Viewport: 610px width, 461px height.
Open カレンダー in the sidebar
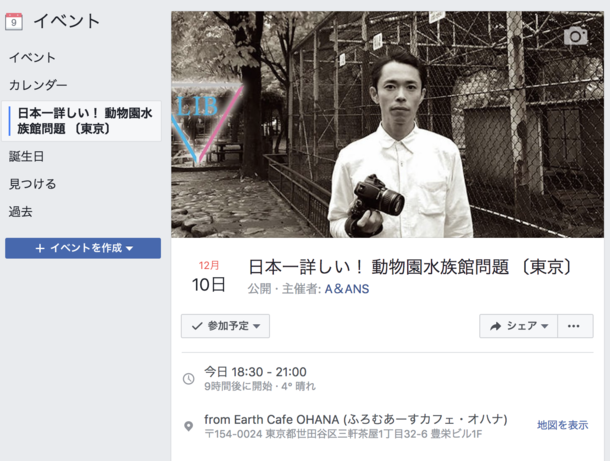coord(38,85)
